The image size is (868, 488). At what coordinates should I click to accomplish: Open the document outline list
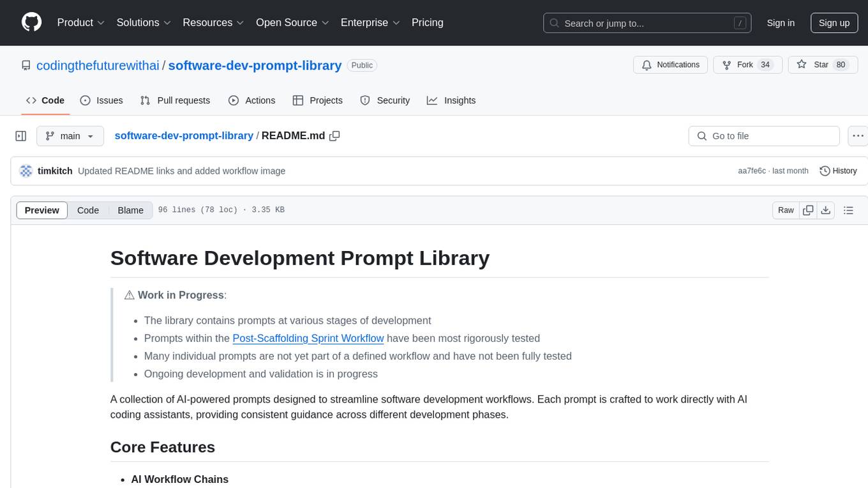tap(848, 210)
